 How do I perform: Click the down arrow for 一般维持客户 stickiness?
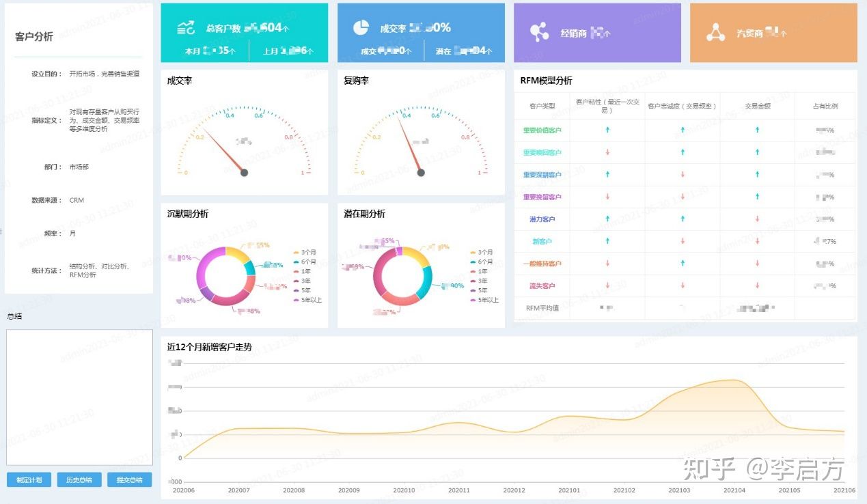click(x=607, y=263)
